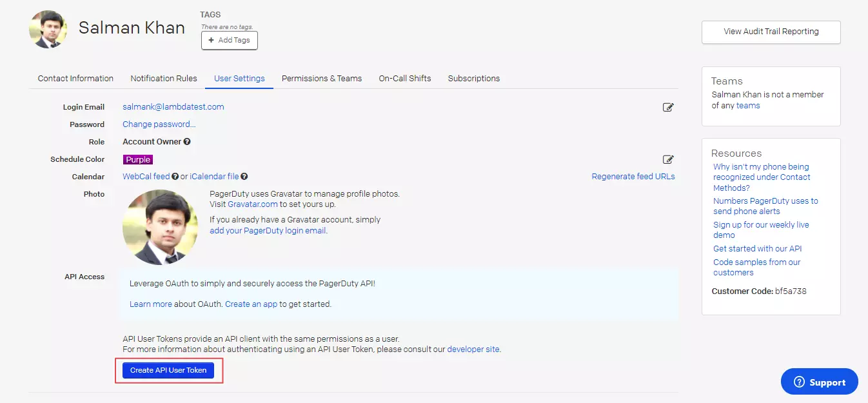Click the small avatar beside Salman Khan's name
Viewport: 868px width, 403px height.
click(x=48, y=29)
